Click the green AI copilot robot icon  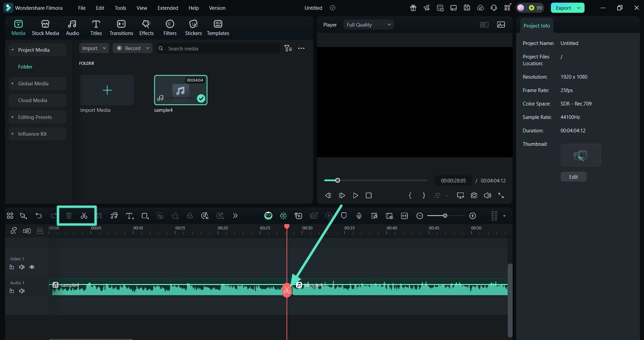(x=268, y=216)
